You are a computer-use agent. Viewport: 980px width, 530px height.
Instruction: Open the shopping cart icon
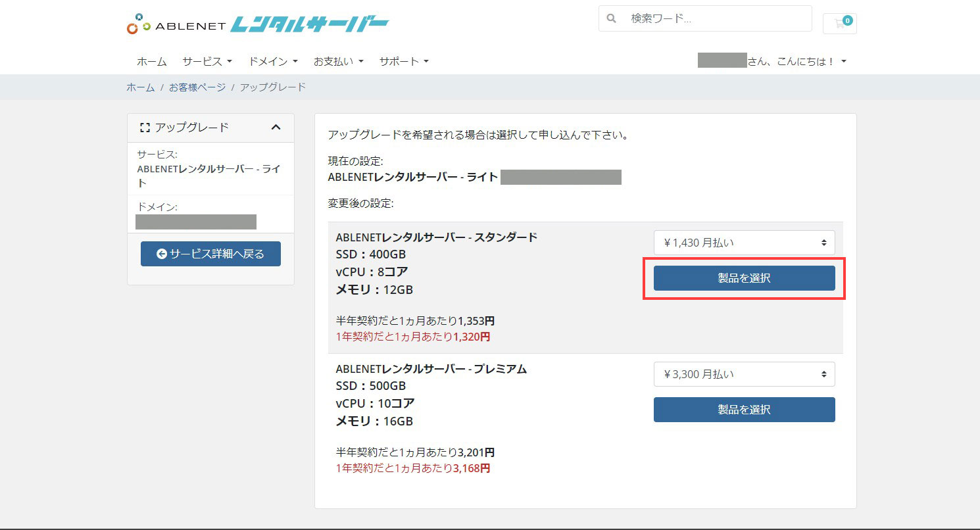coord(839,24)
